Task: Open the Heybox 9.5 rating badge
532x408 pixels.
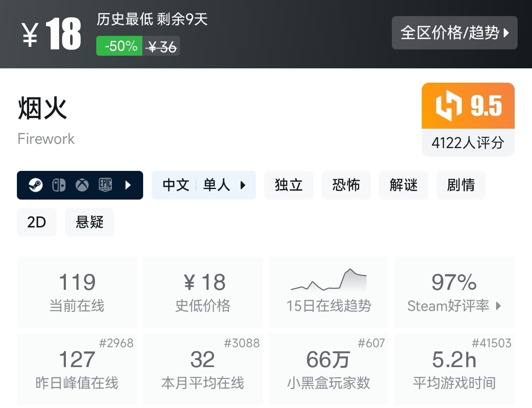Action: 468,106
